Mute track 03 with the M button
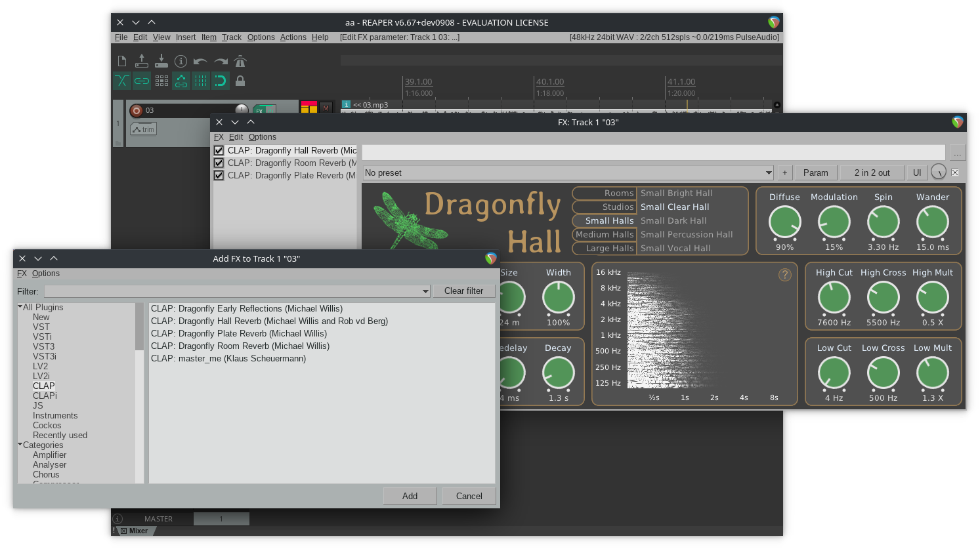Viewport: 980px width, 549px height. pos(326,108)
